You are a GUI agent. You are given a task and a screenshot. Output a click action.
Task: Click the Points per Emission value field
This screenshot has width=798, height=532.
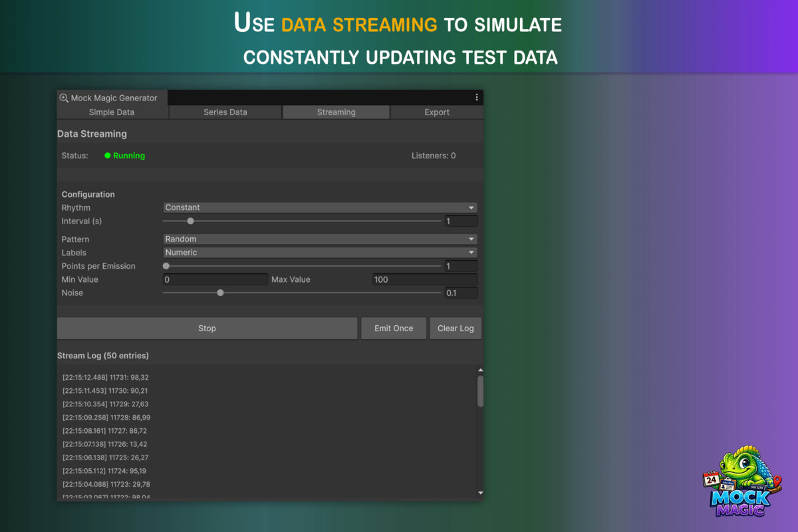pos(461,266)
